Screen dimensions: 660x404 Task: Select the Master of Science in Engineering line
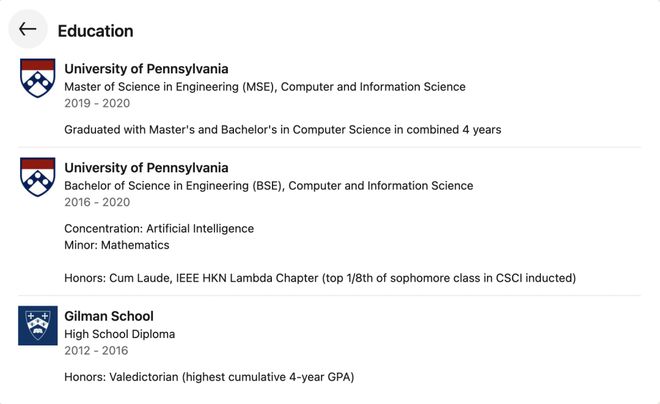pyautogui.click(x=265, y=87)
